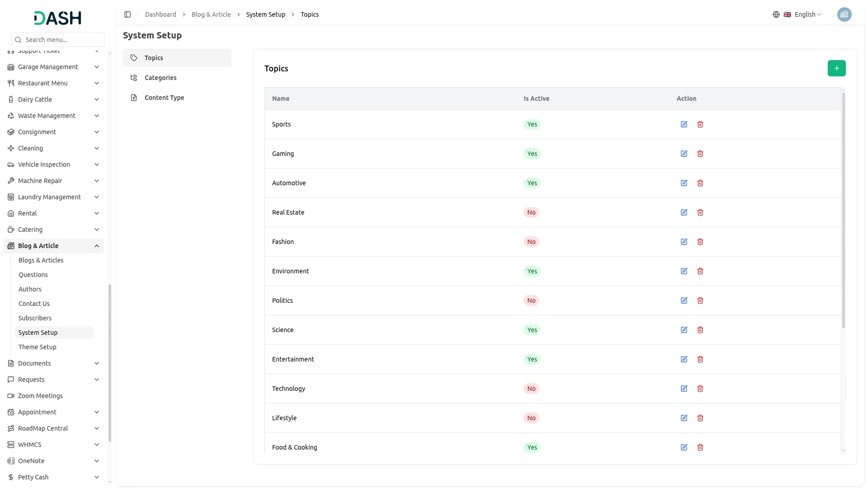Toggle the sidebar panel icon
The width and height of the screenshot is (868, 488).
click(127, 14)
